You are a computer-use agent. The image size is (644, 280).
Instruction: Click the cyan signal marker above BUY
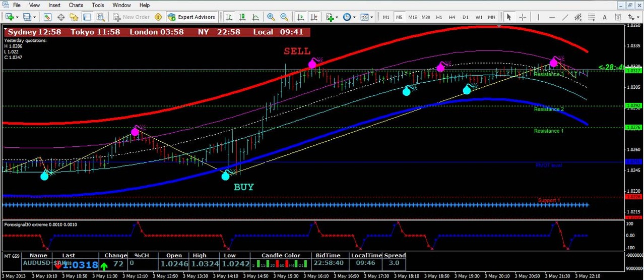(x=226, y=176)
